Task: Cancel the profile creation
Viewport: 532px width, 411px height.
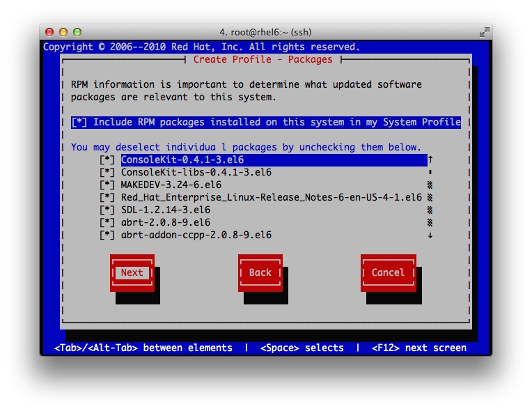Action: pos(388,272)
